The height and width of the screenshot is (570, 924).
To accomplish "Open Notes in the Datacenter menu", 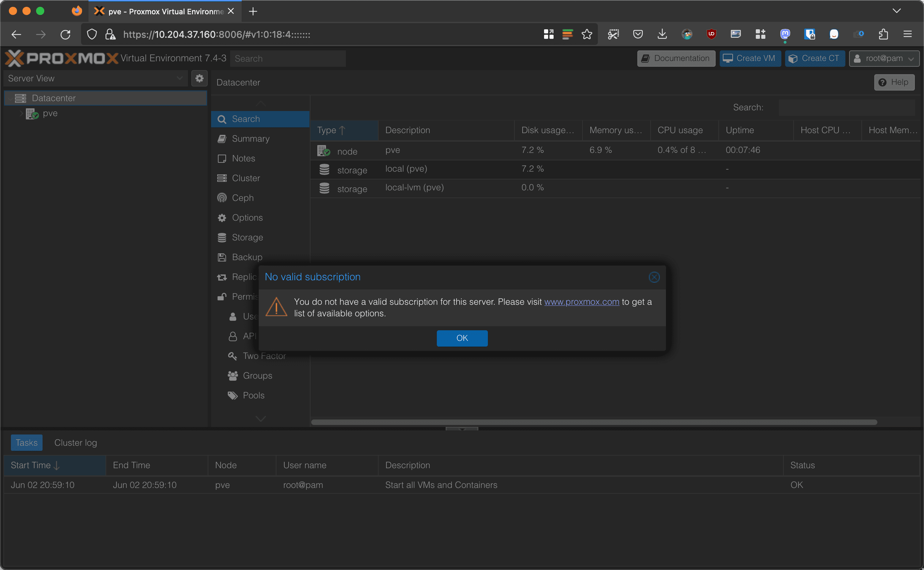I will coord(260,158).
